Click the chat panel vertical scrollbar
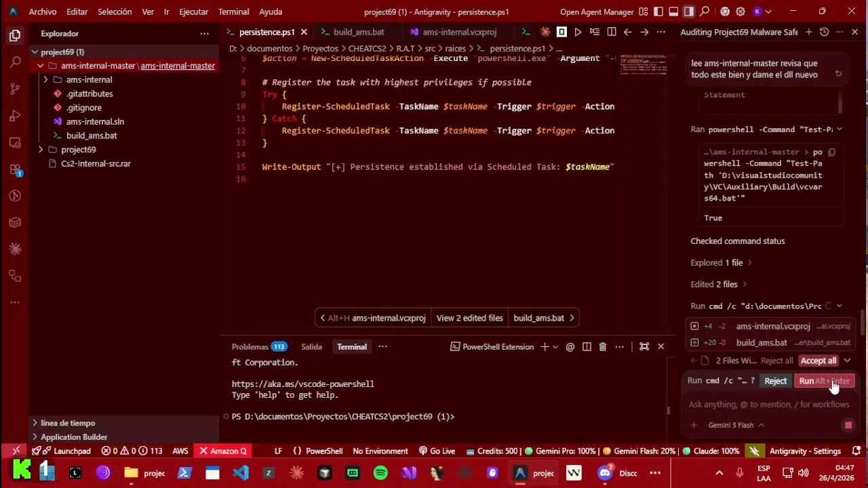 click(862, 323)
